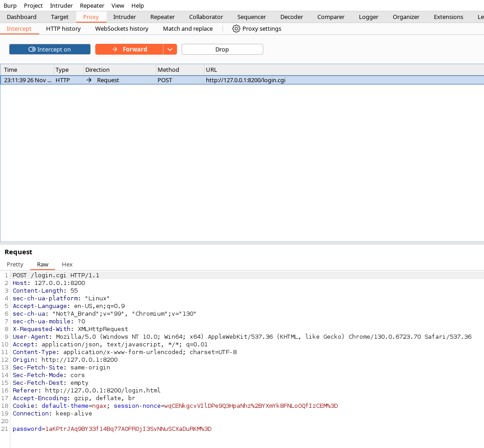484x448 pixels.
Task: Click the Host header line
Action: (x=49, y=283)
